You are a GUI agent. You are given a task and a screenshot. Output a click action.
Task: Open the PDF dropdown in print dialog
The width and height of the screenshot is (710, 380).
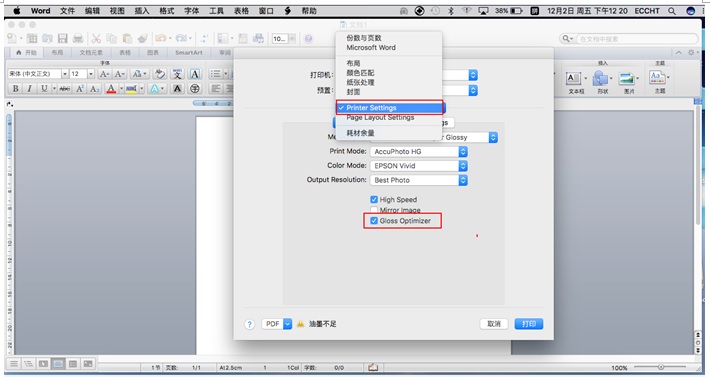point(277,324)
